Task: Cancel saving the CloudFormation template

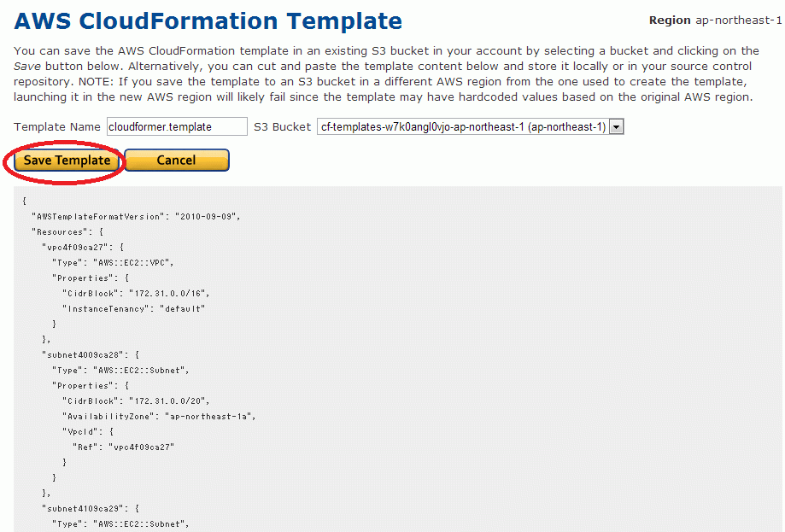Action: click(176, 161)
